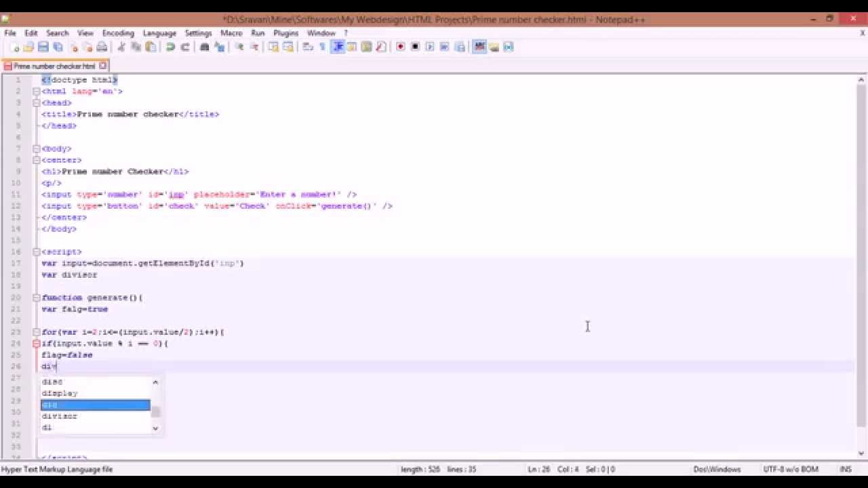
Task: Collapse the head block fold marker
Action: click(37, 103)
